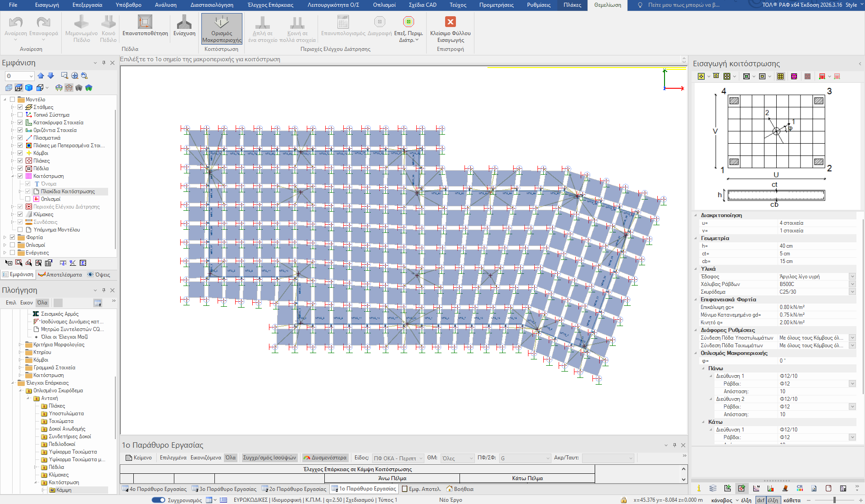Click the blue up arrow in Εμφάνιση panel
This screenshot has width=865, height=504.
[41, 76]
